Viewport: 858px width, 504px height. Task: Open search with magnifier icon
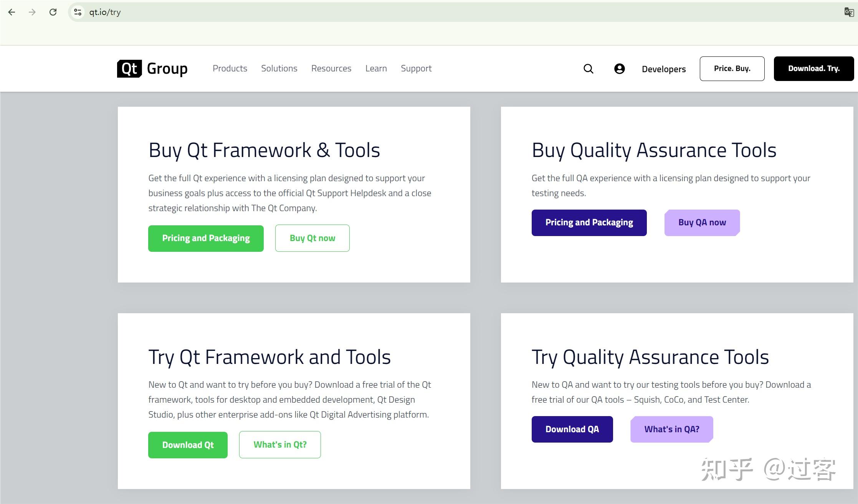(588, 69)
